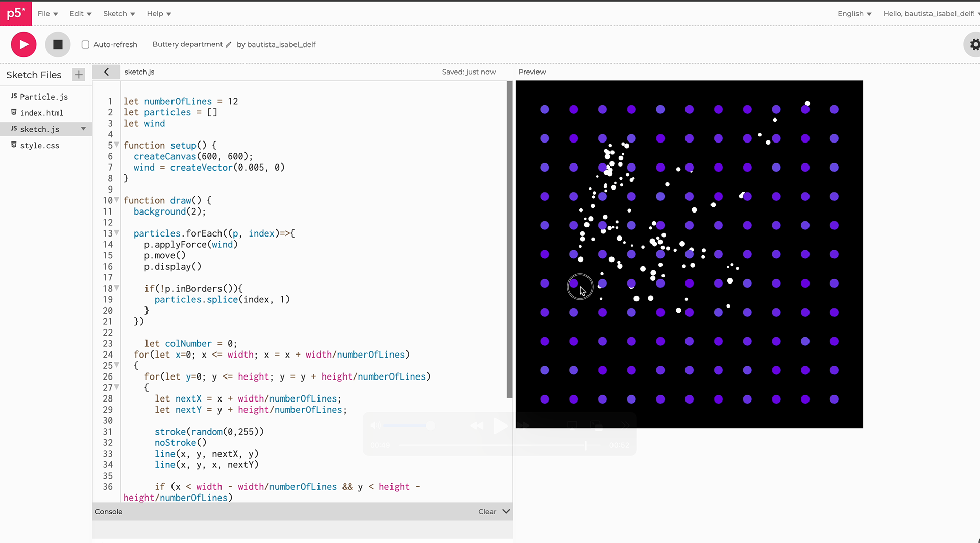Click the JS icon beside sketch.js

(x=14, y=129)
